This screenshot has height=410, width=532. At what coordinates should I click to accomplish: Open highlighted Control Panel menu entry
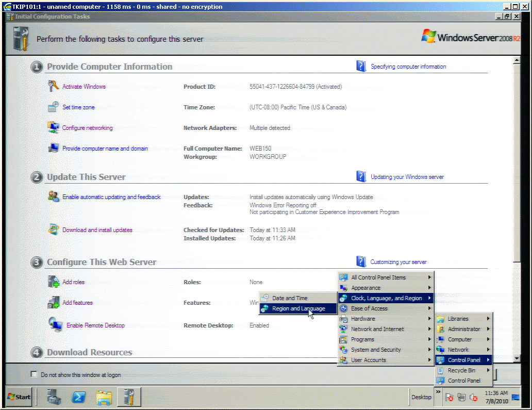pyautogui.click(x=463, y=360)
